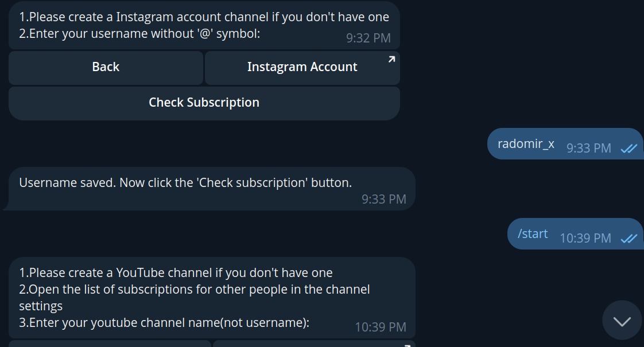This screenshot has width=644, height=347.
Task: Click 9:33 PM timestamp on 'Username saved' message
Action: pyautogui.click(x=383, y=200)
